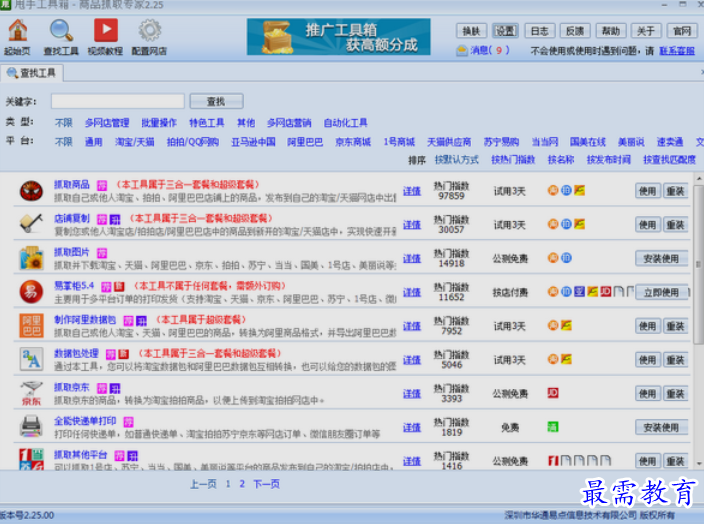Image resolution: width=704 pixels, height=524 pixels.
Task: Click the blue badge beside 店铺复制 title
Action: coord(115,219)
